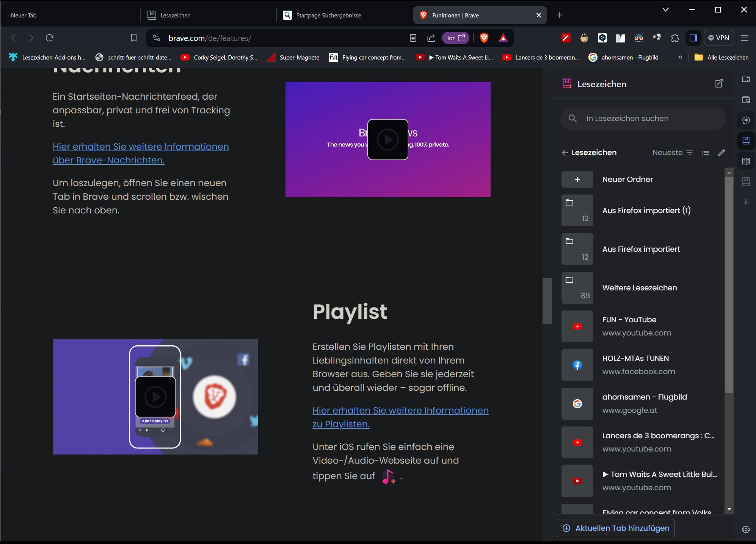The width and height of the screenshot is (756, 544).
Task: Click the Brave Shields lion icon
Action: click(x=484, y=38)
